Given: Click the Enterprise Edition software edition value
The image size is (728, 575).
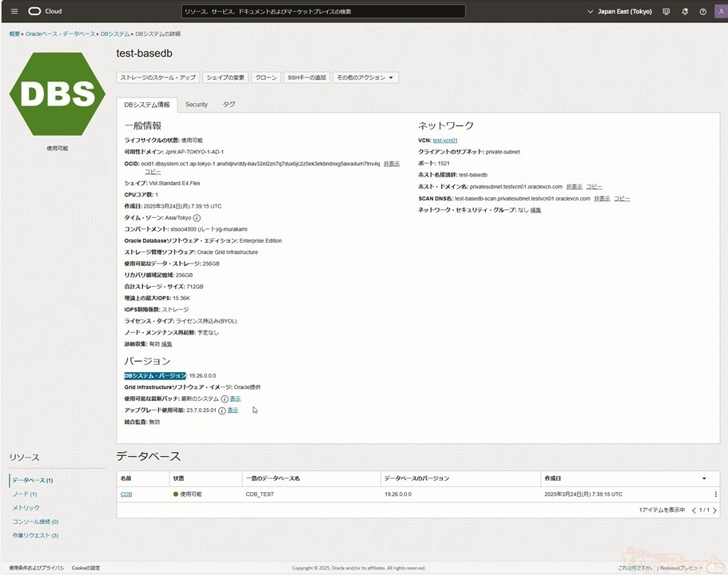Looking at the screenshot, I should [x=261, y=241].
